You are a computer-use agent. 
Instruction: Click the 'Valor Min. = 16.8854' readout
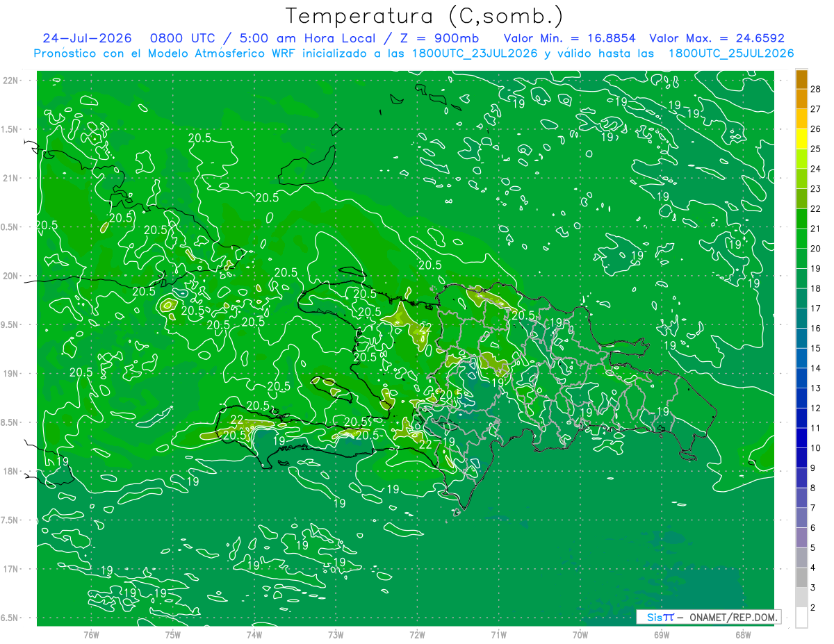pos(569,38)
